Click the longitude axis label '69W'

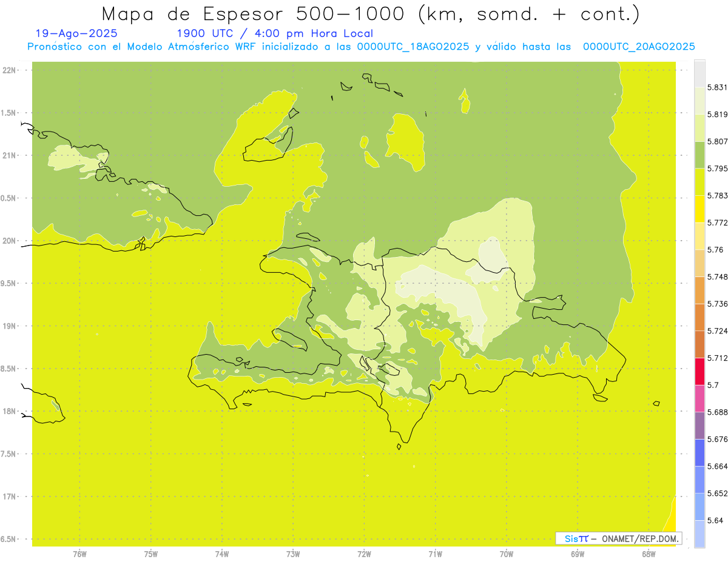click(x=577, y=554)
